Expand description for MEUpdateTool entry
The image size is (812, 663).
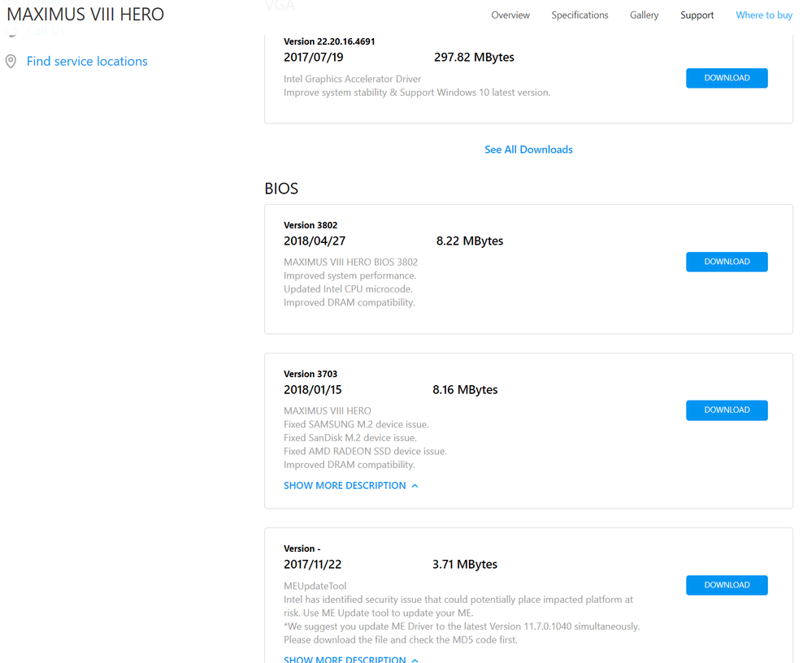(x=350, y=659)
